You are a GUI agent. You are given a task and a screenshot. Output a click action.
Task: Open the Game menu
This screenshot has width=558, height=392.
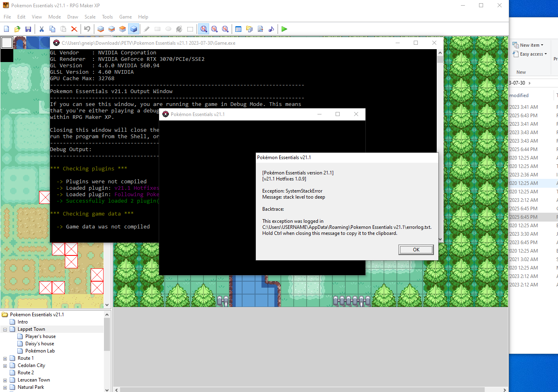click(125, 17)
